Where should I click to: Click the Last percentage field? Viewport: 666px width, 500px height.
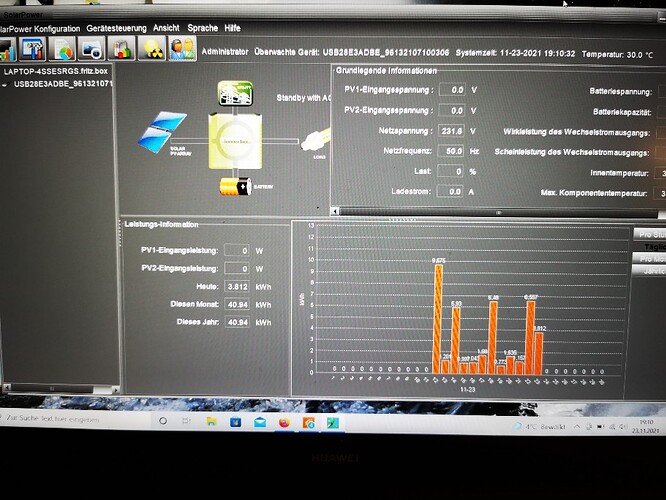click(x=450, y=171)
